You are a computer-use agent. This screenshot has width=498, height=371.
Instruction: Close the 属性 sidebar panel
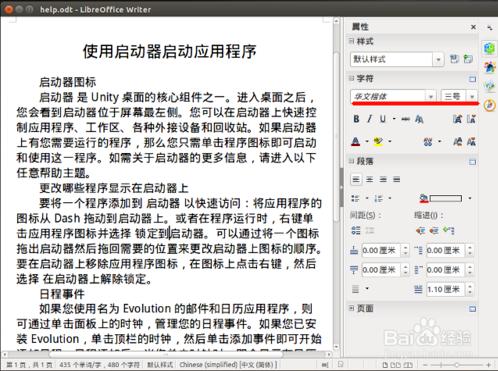[473, 27]
